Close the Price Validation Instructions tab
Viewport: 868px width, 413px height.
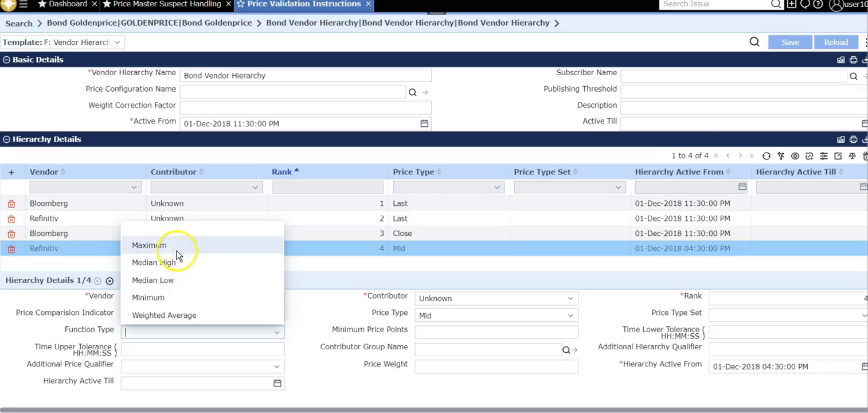pos(368,4)
